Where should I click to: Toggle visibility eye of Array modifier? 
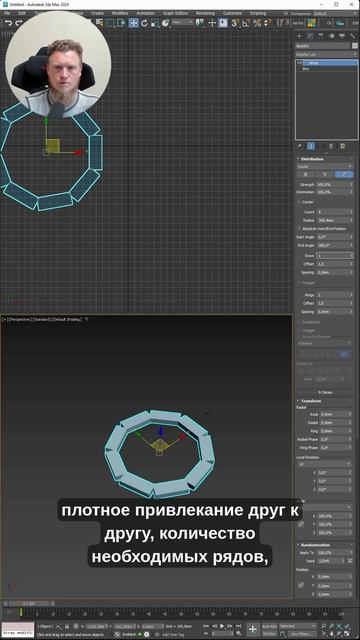pos(299,63)
